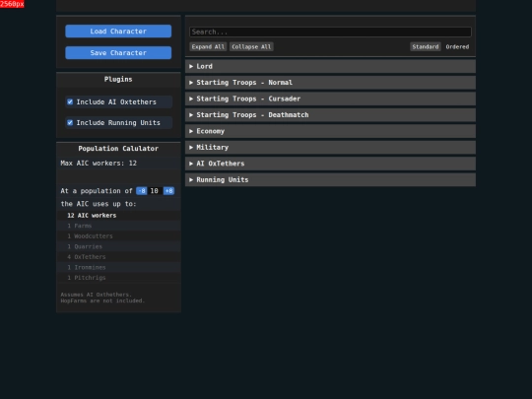532x399 pixels.
Task: Expand the Military section
Action: [330, 148]
